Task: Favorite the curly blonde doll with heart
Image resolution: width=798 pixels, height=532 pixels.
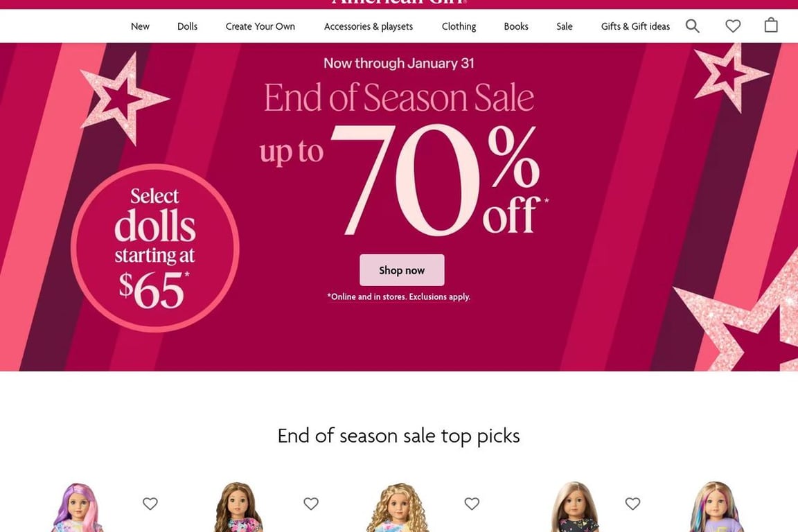Action: pos(472,504)
